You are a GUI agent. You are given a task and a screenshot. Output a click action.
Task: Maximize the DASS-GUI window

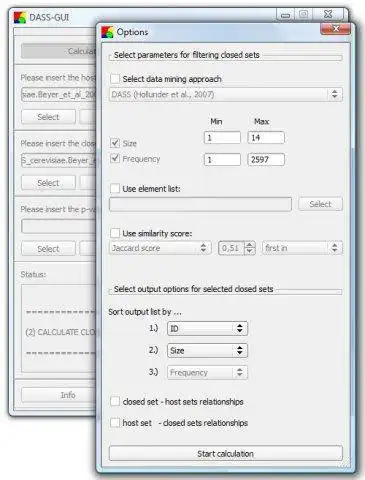click(x=303, y=14)
